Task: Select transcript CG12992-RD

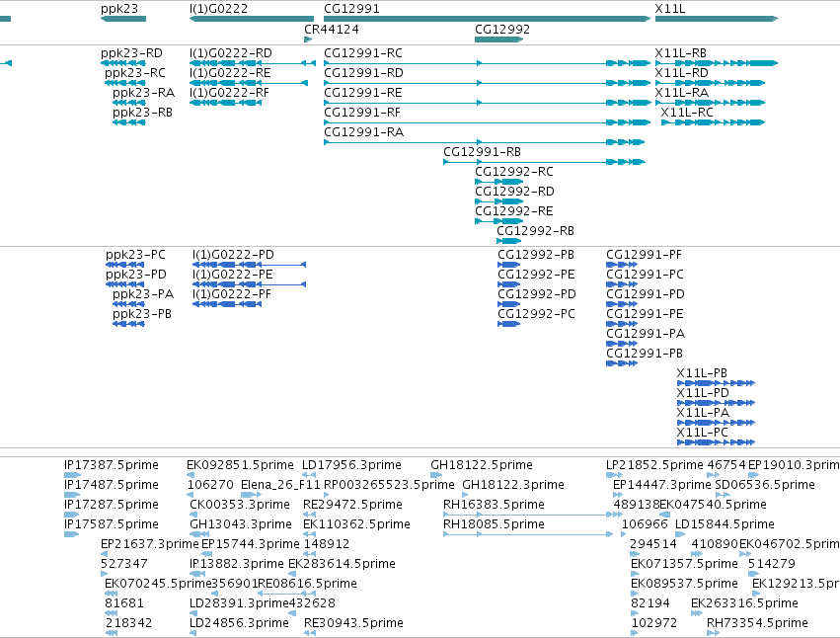Action: (x=498, y=202)
